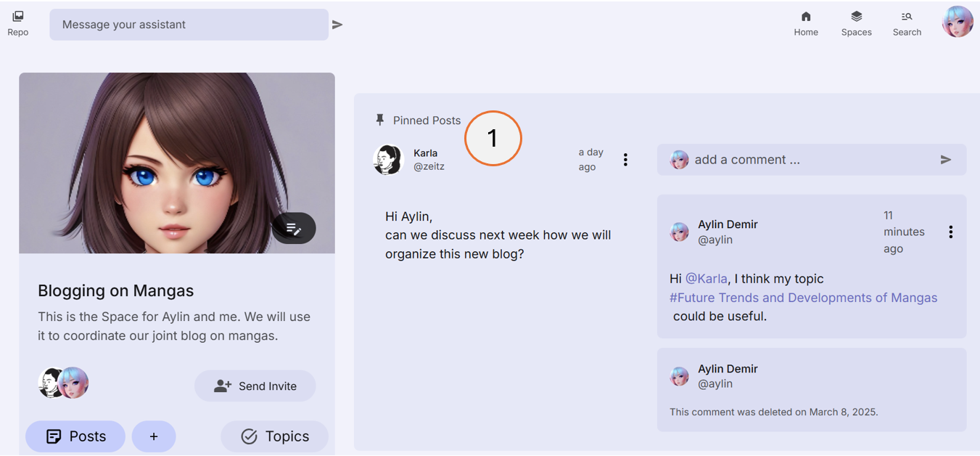
Task: Open your profile avatar menu
Action: [957, 22]
